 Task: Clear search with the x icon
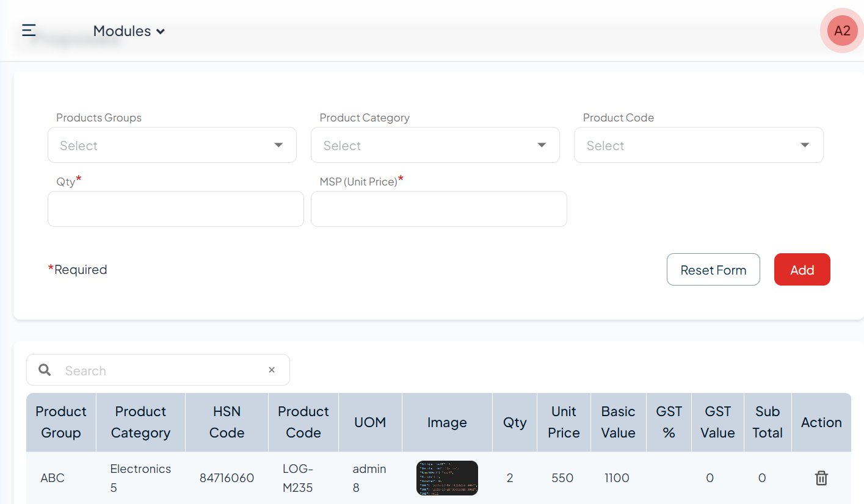point(272,370)
